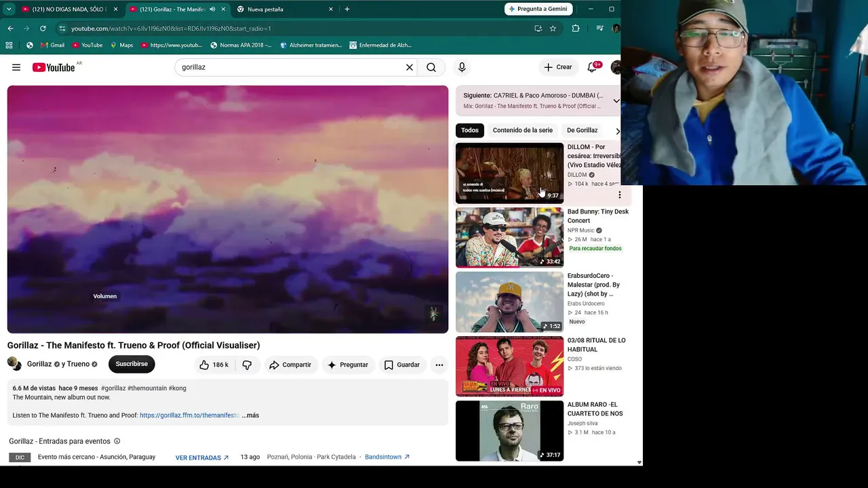This screenshot has width=868, height=488.
Task: Open the tab search dropdown
Action: 9,9
